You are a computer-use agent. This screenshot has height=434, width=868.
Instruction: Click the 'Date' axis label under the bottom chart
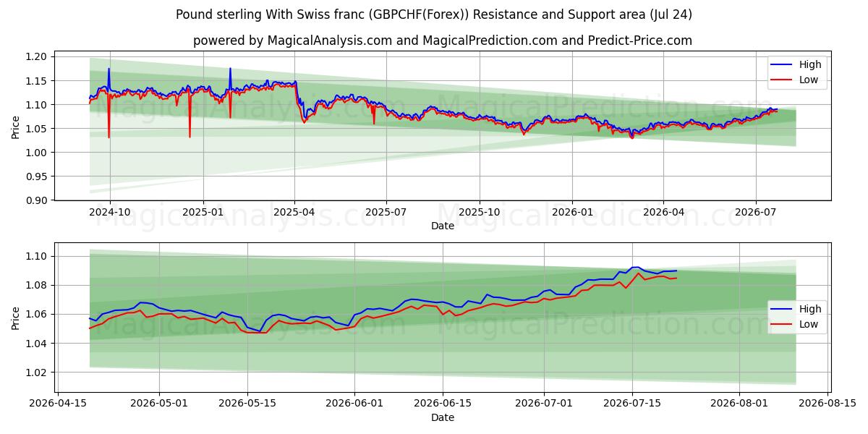[443, 417]
